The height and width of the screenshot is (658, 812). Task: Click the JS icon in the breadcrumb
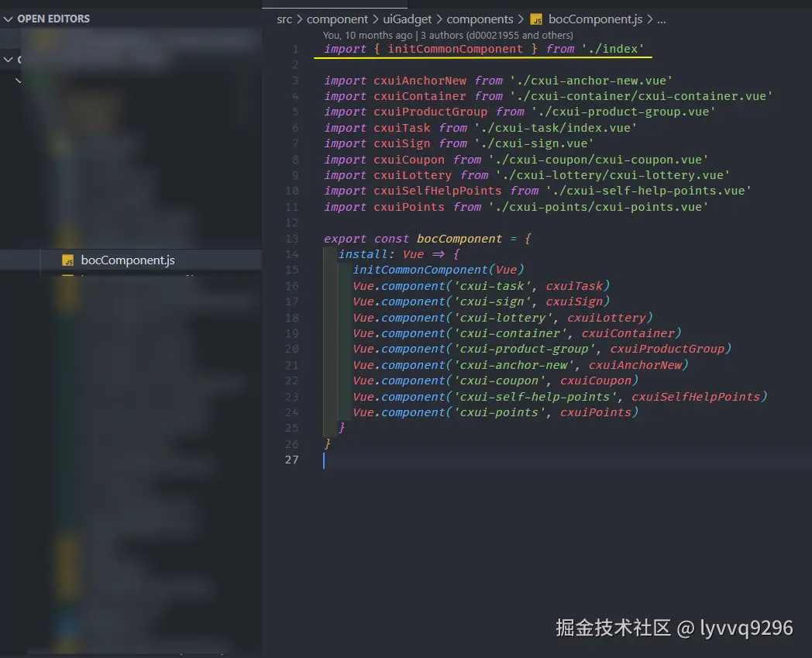(x=536, y=19)
